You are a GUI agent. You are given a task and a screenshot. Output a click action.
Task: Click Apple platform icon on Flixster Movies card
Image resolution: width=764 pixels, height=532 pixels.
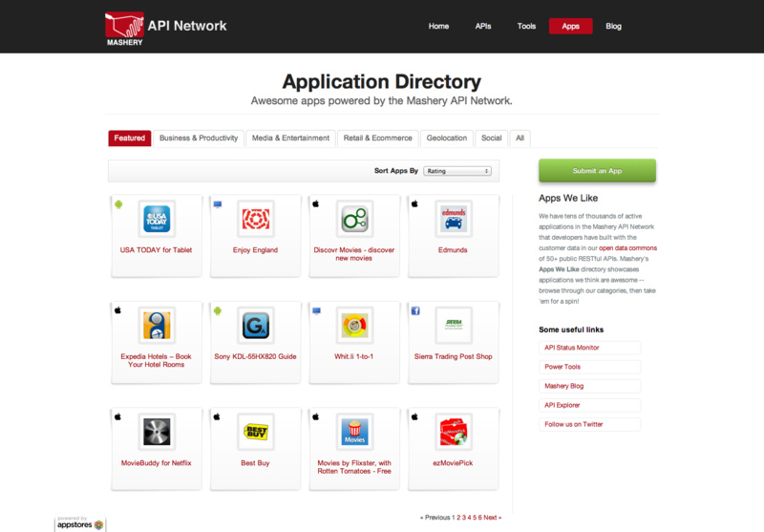(x=316, y=416)
